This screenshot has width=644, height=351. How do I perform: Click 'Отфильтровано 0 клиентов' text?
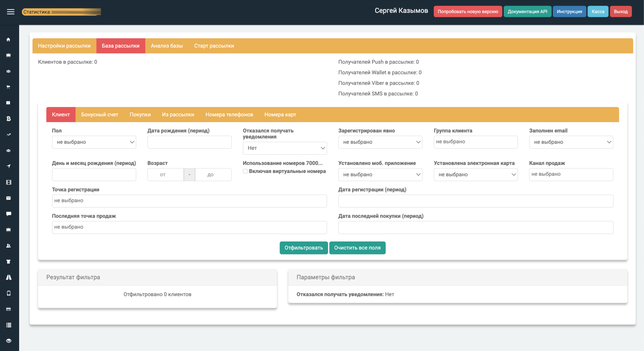pos(157,294)
